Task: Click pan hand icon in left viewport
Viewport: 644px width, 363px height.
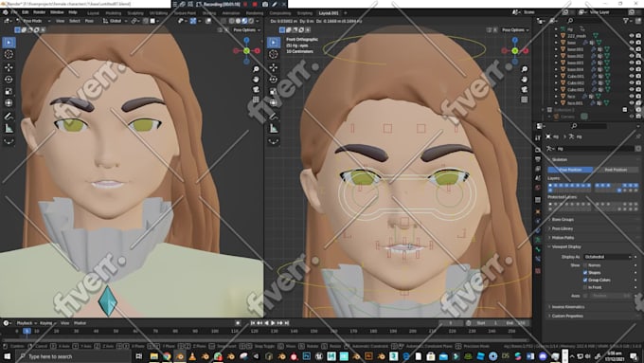Action: pos(256,79)
